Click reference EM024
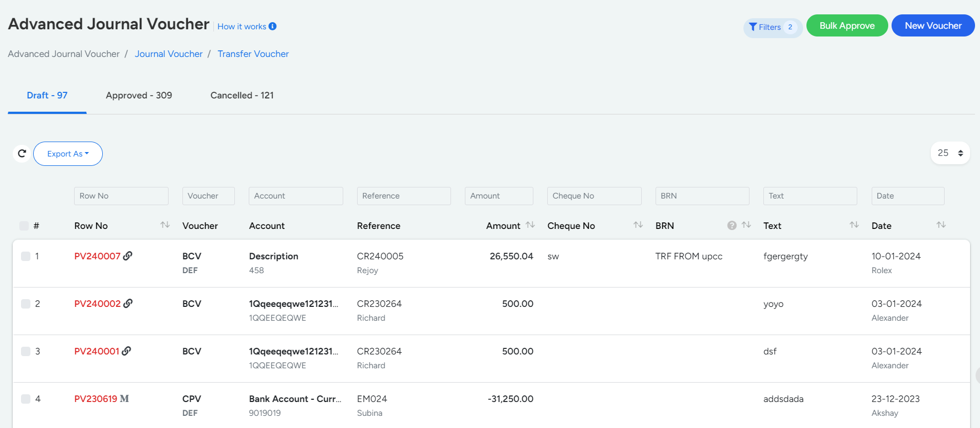Image resolution: width=980 pixels, height=428 pixels. (372, 399)
